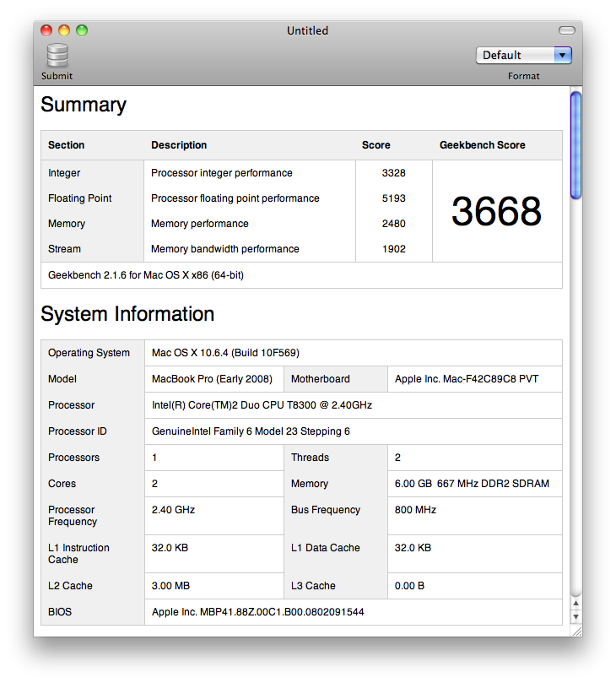This screenshot has width=616, height=683.
Task: Click the 'Description' column header
Action: 179,145
